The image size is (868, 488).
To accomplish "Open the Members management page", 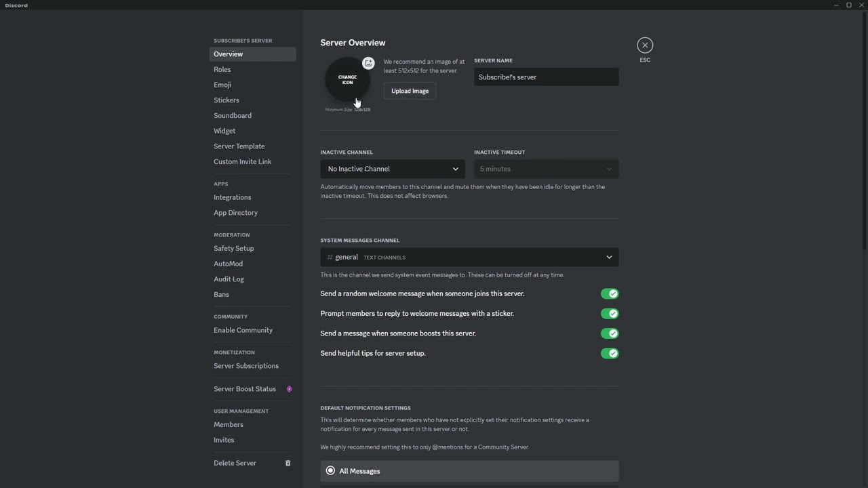I will click(x=252, y=425).
